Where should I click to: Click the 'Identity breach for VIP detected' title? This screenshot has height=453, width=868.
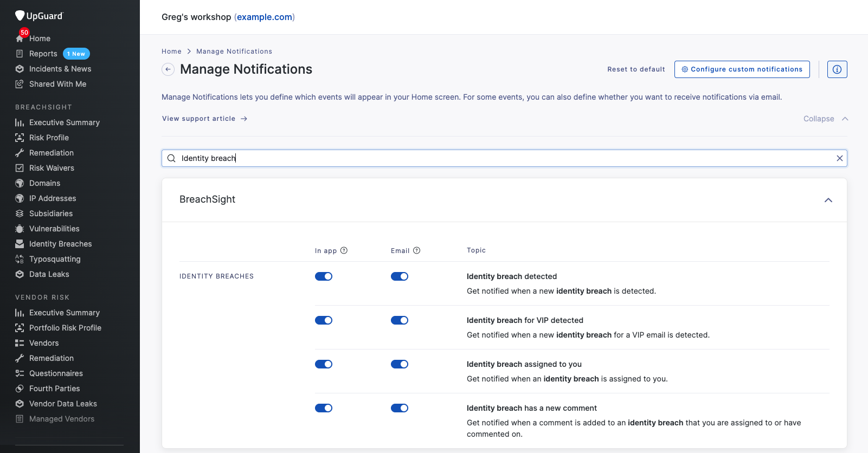[x=525, y=320]
